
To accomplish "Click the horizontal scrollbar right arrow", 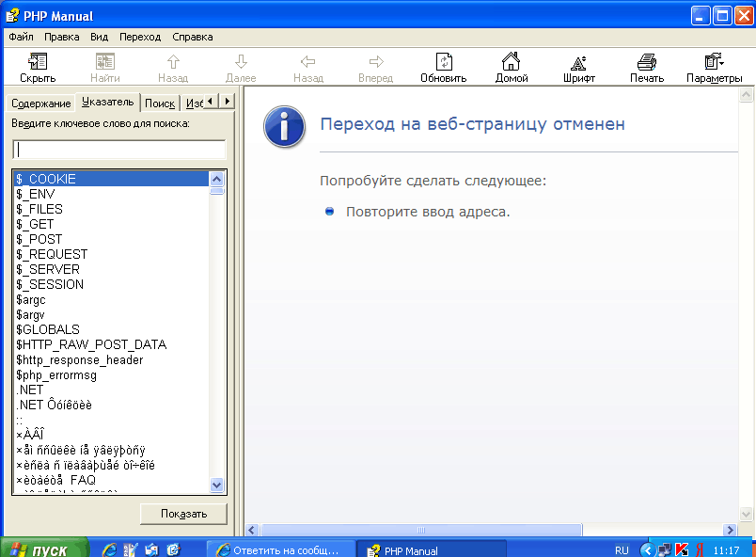I will (731, 530).
